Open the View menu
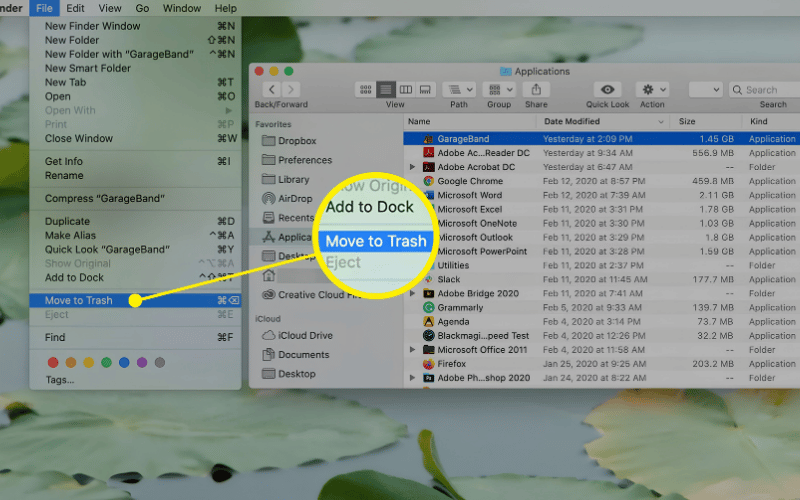 110,8
